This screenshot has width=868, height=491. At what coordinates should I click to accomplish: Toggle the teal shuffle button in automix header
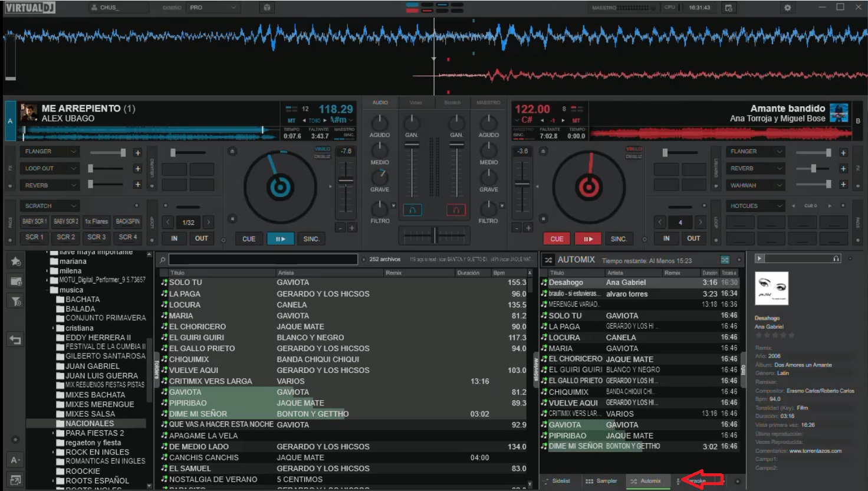point(725,260)
